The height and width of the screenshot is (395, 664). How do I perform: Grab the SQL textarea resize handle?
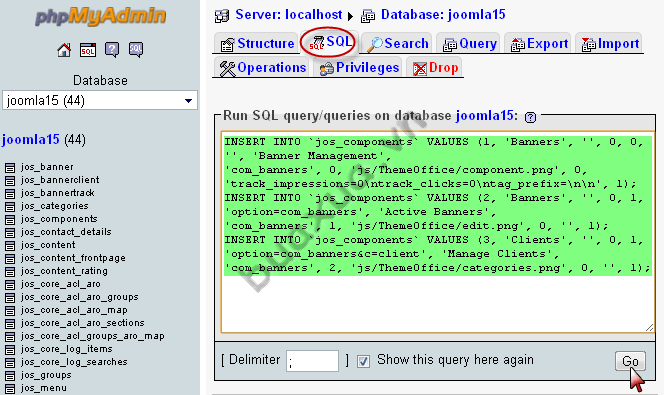pos(650,328)
